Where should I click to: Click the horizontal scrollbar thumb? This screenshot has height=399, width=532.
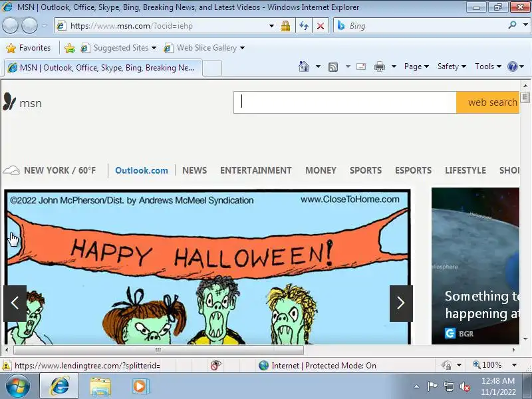click(x=158, y=350)
